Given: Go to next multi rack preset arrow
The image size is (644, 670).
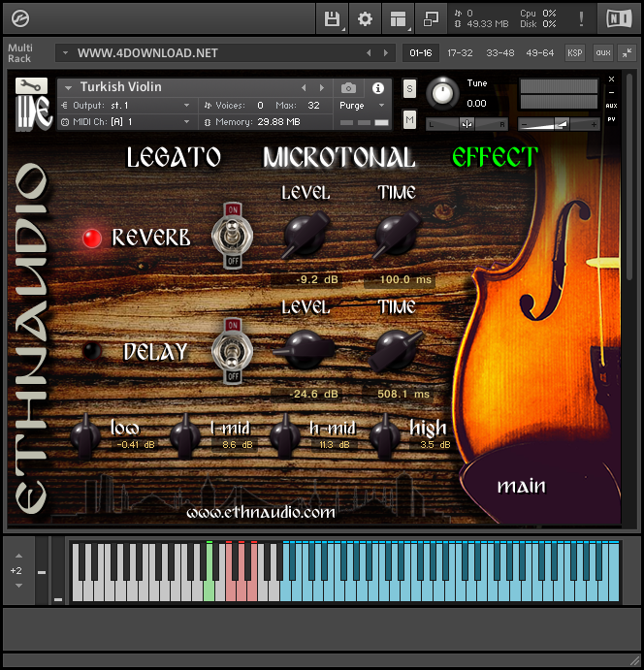Looking at the screenshot, I should (x=386, y=53).
